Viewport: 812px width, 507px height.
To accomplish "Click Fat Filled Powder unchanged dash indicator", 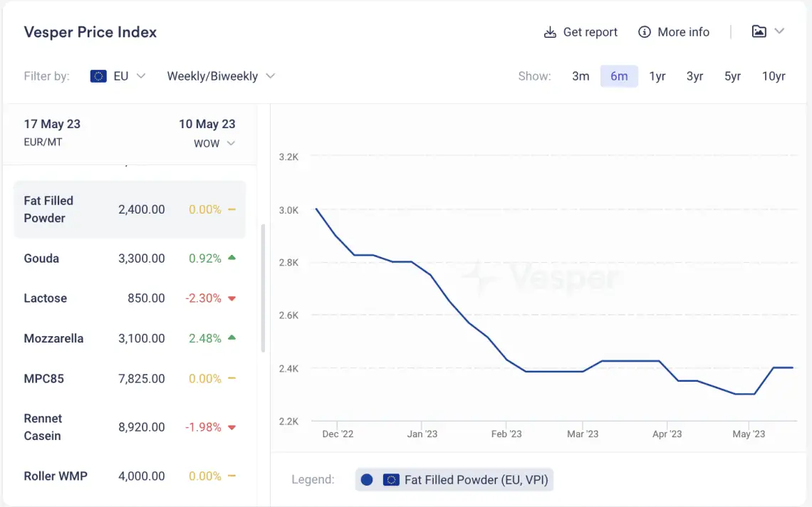I will click(232, 209).
